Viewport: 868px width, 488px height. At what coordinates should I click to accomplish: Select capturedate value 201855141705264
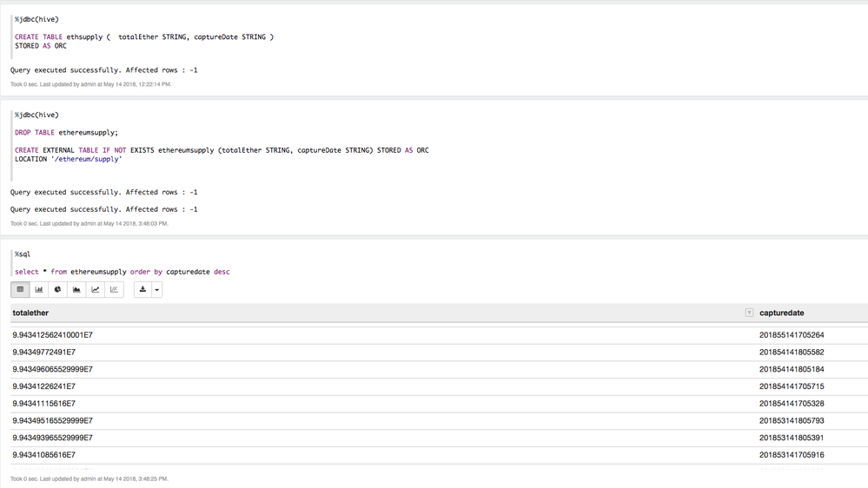point(792,334)
